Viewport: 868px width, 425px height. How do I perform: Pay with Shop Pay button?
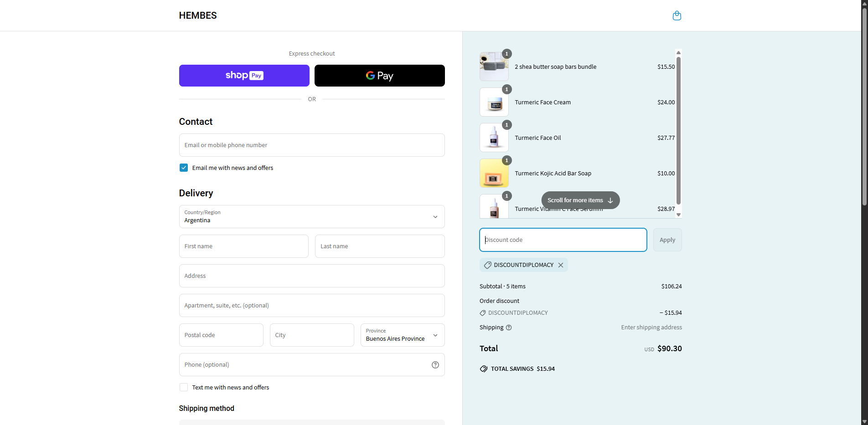pyautogui.click(x=244, y=76)
